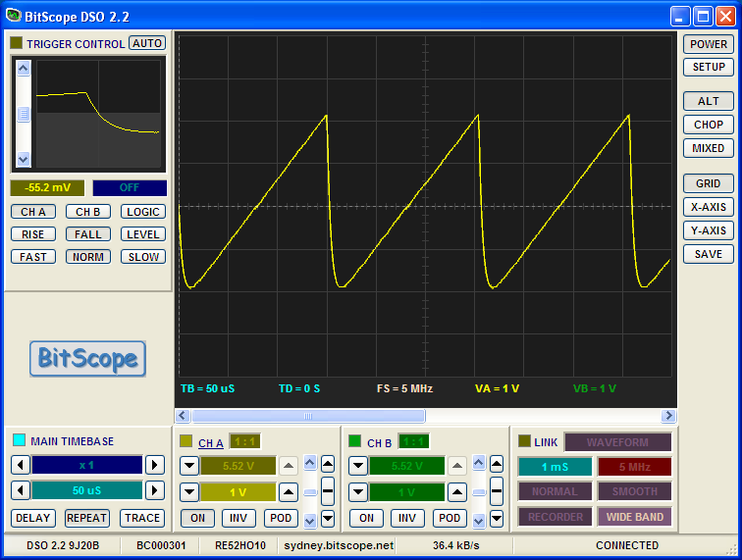Click the CH B green indicator square
Image resolution: width=742 pixels, height=560 pixels.
354,440
